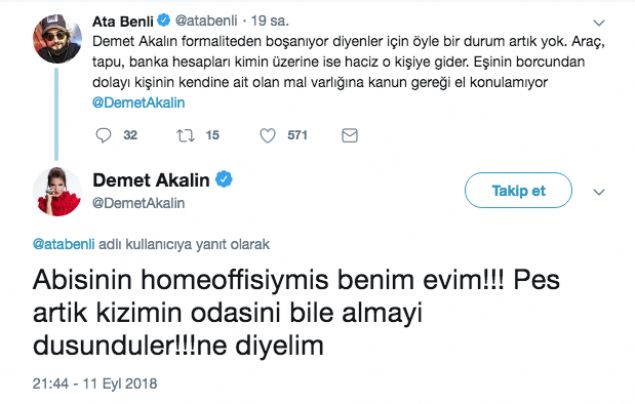The width and height of the screenshot is (635, 404).
Task: Open @atabenli link in reply line
Action: [66, 242]
